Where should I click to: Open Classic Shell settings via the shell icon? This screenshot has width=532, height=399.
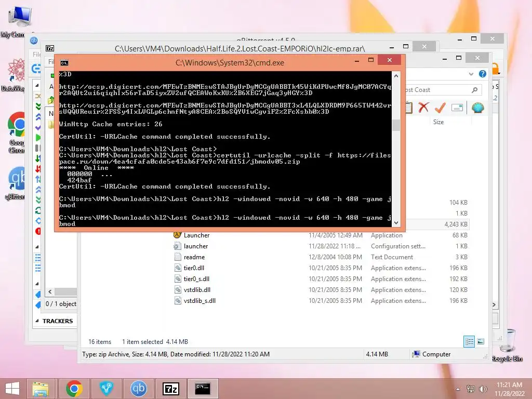pyautogui.click(x=478, y=108)
